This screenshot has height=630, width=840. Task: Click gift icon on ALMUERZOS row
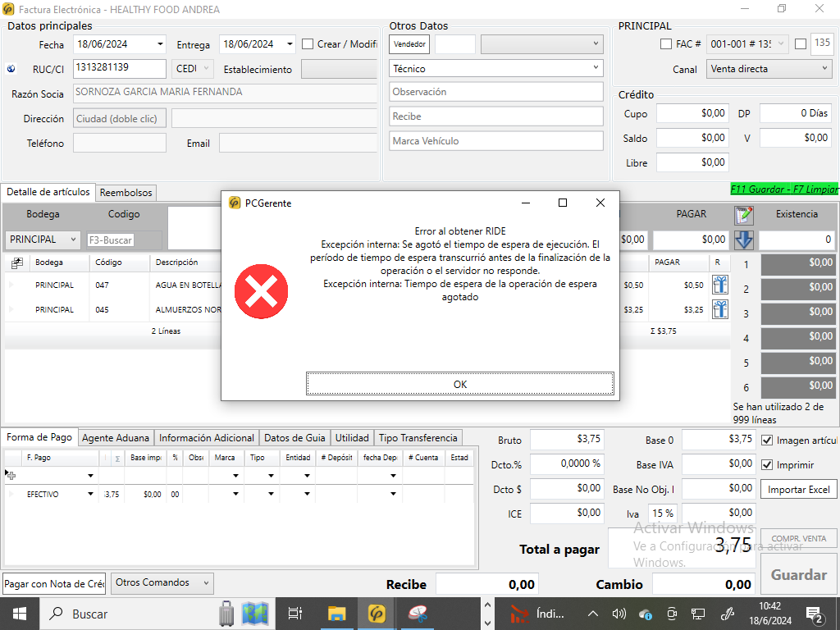pyautogui.click(x=720, y=309)
